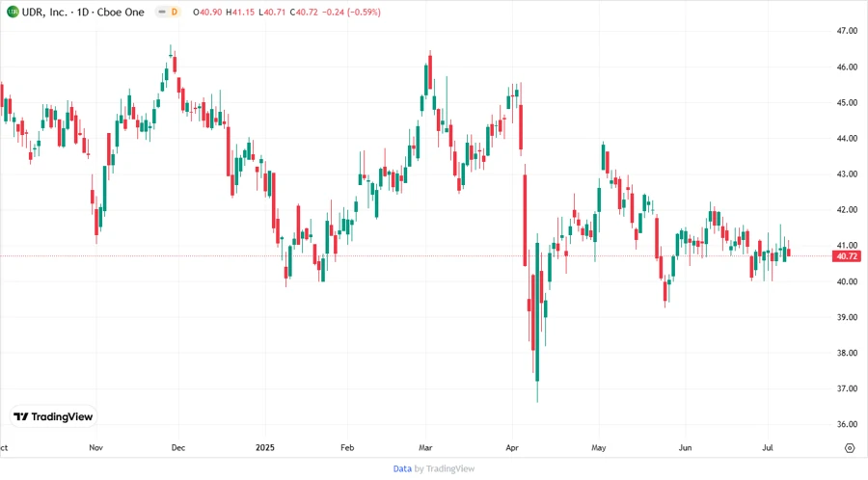The image size is (868, 480).
Task: Click 'by TradingView' footer link
Action: pos(445,468)
